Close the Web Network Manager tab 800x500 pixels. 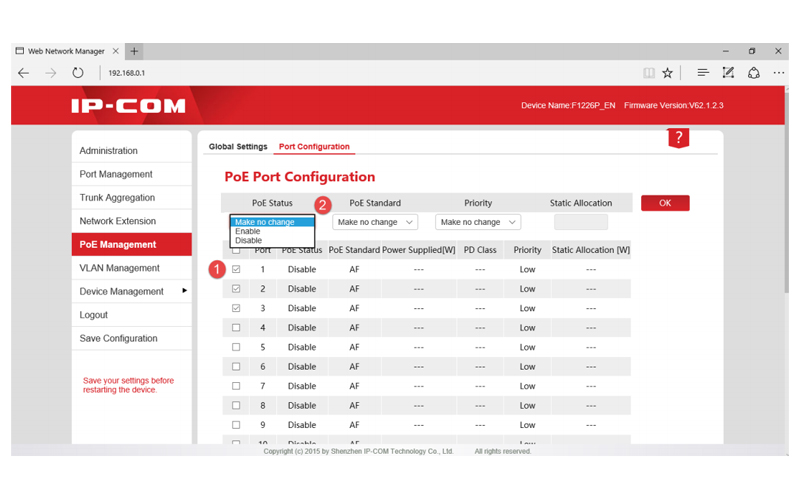(x=116, y=51)
